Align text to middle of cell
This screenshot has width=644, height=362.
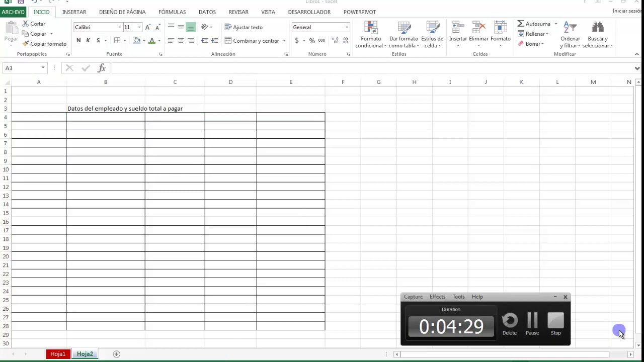tap(181, 27)
